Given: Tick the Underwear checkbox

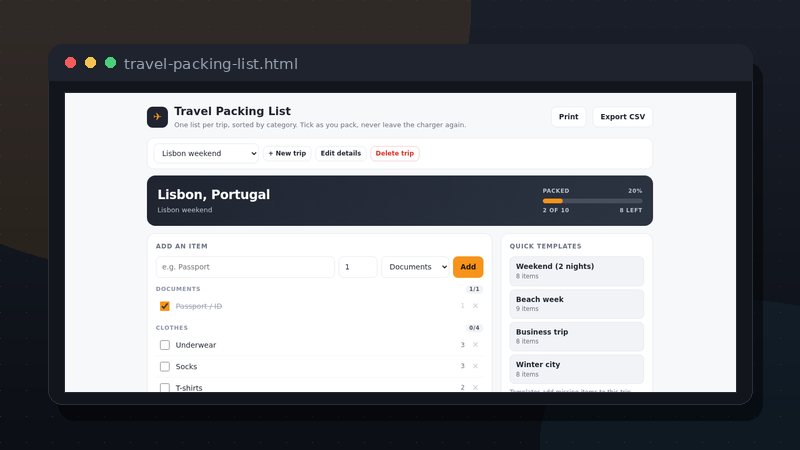Looking at the screenshot, I should tap(164, 345).
